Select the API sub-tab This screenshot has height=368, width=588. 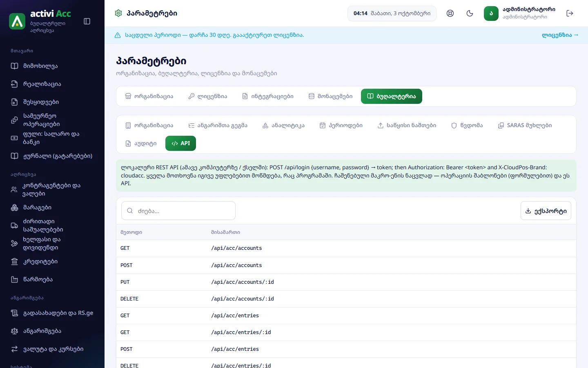pos(180,144)
